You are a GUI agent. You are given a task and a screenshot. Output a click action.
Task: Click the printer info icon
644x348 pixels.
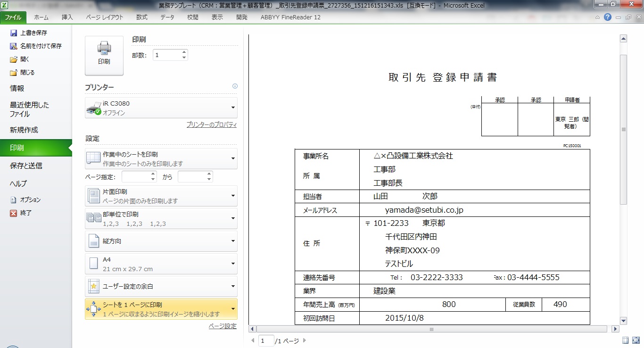[x=235, y=86]
